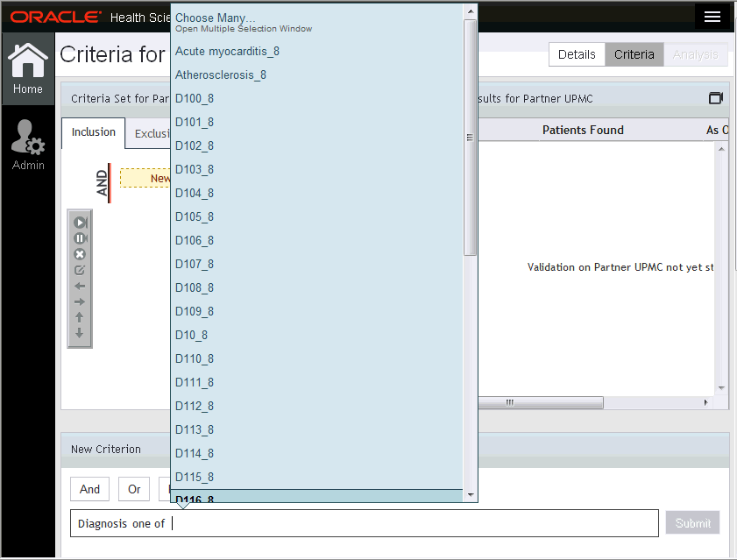
Task: Click dropdown list scroll down arrow
Action: click(x=470, y=495)
